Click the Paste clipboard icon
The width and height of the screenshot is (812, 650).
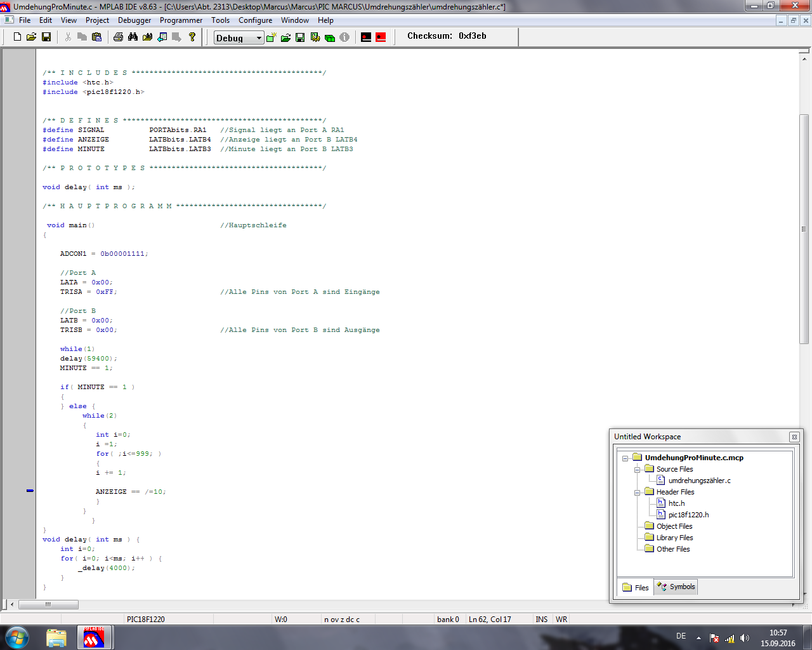pos(96,37)
